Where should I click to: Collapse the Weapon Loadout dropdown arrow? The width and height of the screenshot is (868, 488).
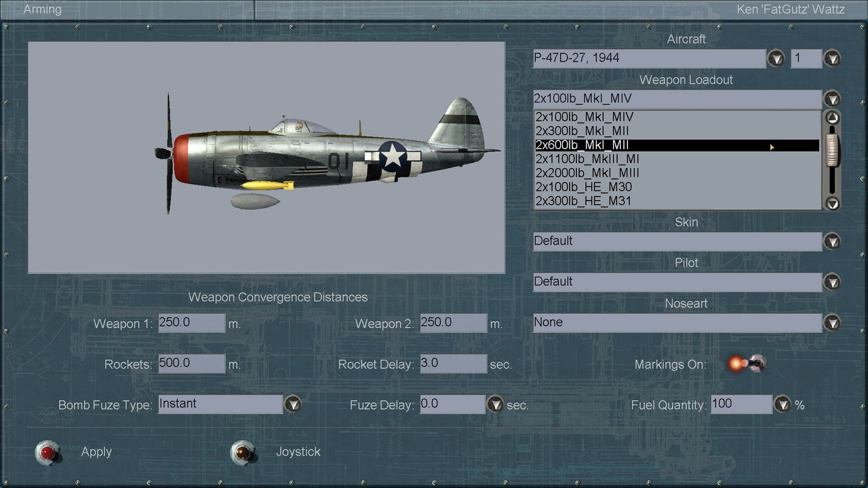pyautogui.click(x=832, y=99)
